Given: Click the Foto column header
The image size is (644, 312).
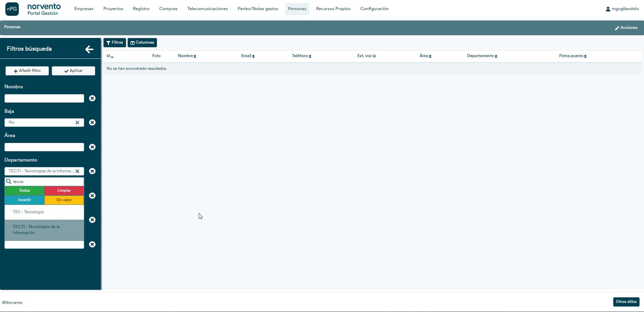Looking at the screenshot, I should (156, 56).
